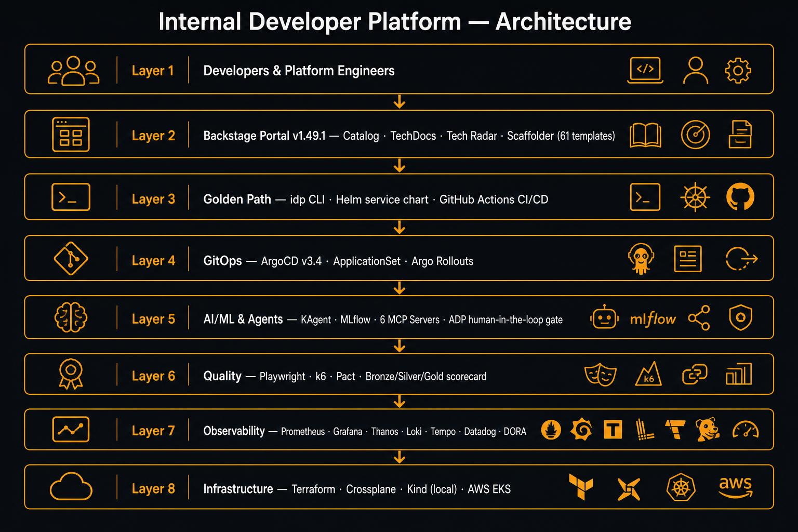Select the Terraform logo icon in Layer 8

click(x=581, y=487)
